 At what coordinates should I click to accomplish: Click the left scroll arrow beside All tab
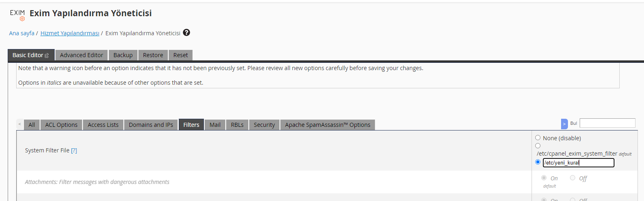coord(20,124)
